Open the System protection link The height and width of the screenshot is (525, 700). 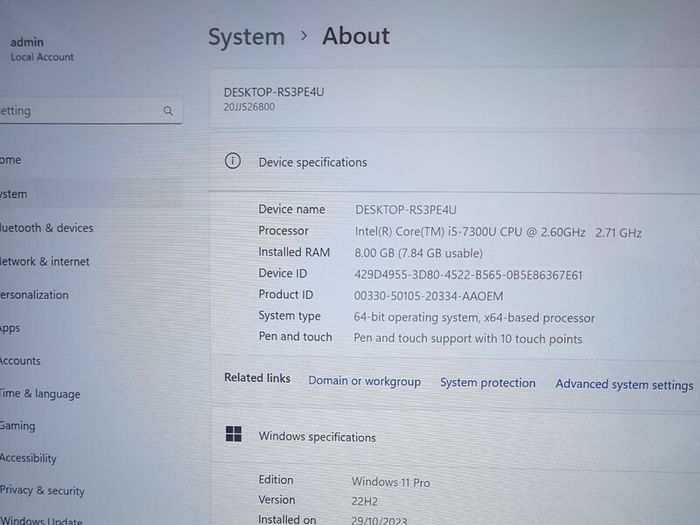[x=488, y=383]
